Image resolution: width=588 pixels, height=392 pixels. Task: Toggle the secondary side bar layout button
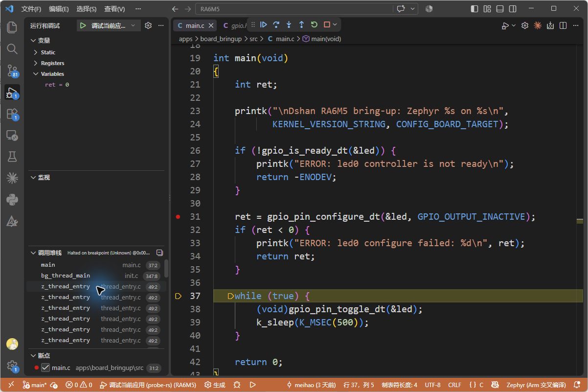click(x=512, y=9)
